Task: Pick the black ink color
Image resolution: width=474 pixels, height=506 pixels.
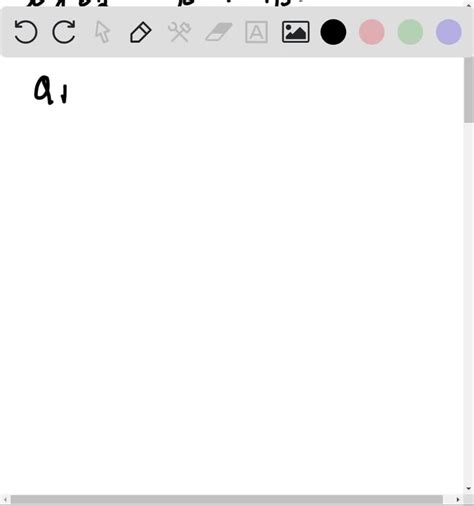Action: click(333, 32)
